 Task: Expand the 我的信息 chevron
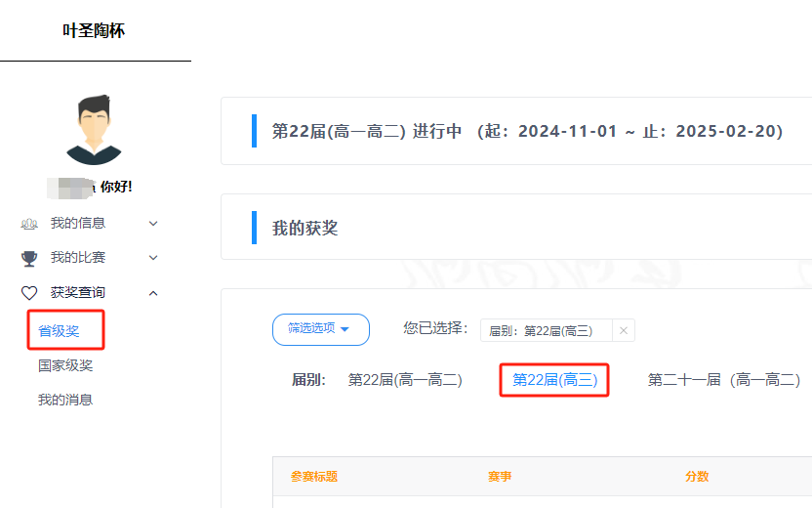153,224
